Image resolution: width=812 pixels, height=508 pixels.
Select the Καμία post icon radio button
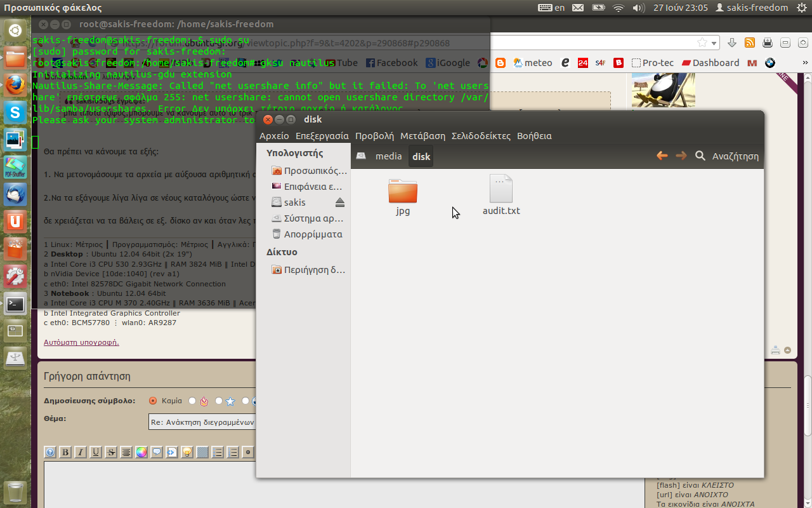(x=153, y=401)
